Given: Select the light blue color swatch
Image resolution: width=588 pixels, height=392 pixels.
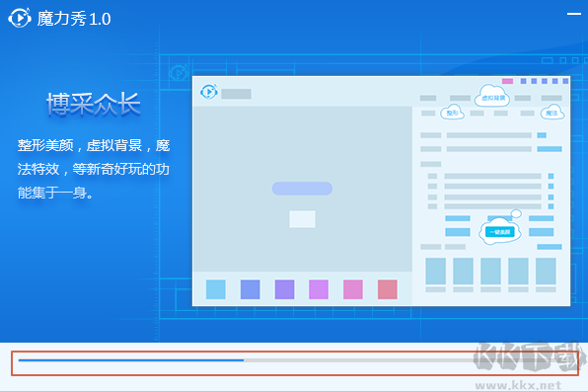Looking at the screenshot, I should coord(216,289).
